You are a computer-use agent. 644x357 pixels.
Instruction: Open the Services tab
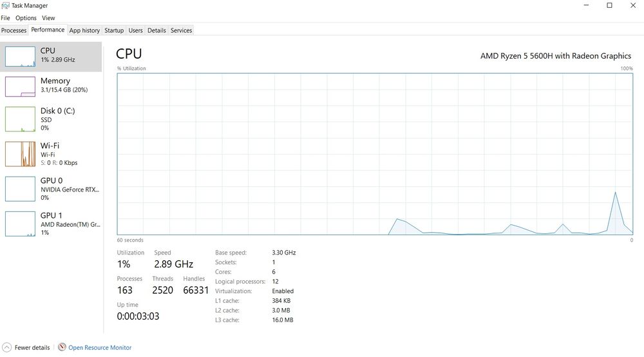pos(181,30)
